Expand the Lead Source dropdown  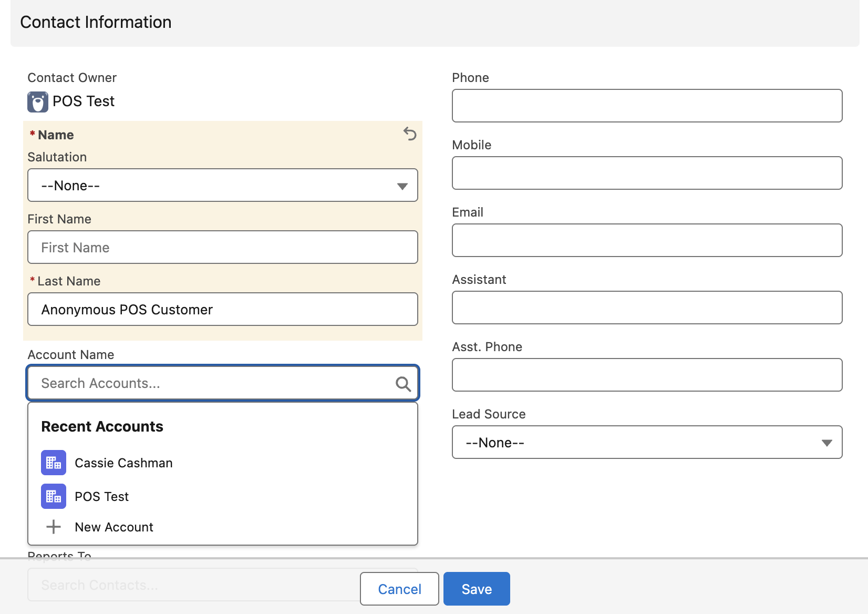click(647, 442)
